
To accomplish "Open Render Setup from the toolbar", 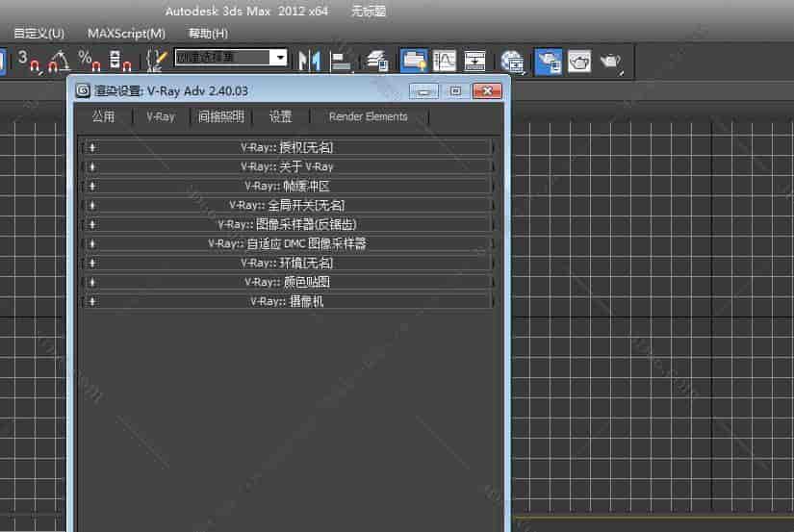I will click(549, 61).
